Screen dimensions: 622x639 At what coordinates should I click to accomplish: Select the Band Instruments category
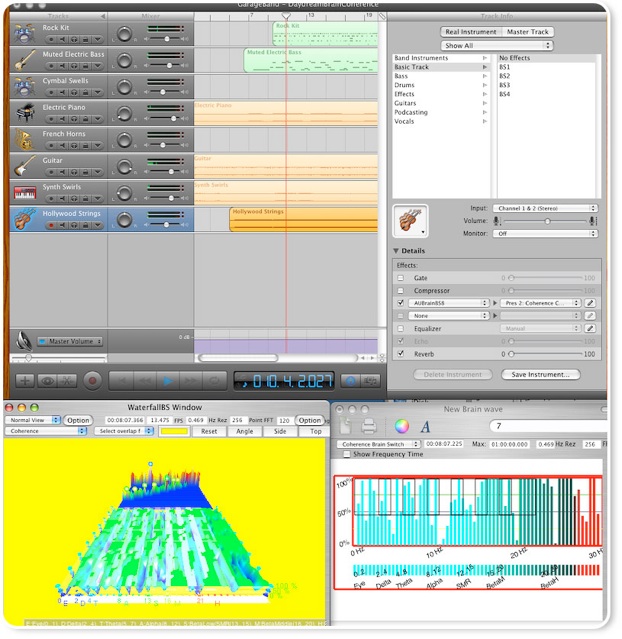[441, 58]
